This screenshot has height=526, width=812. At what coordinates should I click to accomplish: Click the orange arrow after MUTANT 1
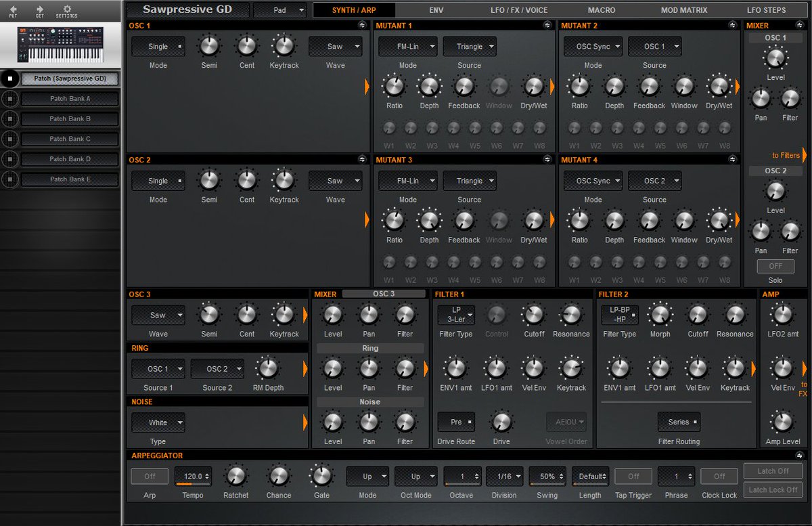[552, 86]
